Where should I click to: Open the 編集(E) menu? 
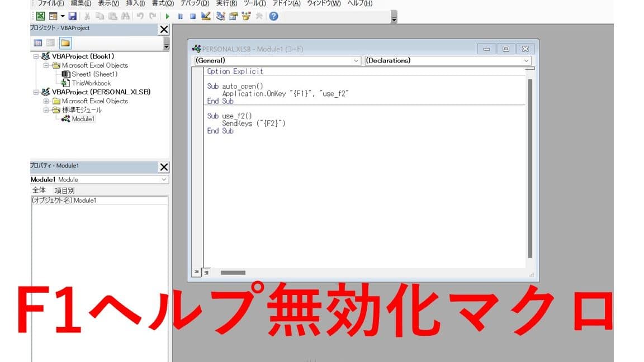(81, 3)
